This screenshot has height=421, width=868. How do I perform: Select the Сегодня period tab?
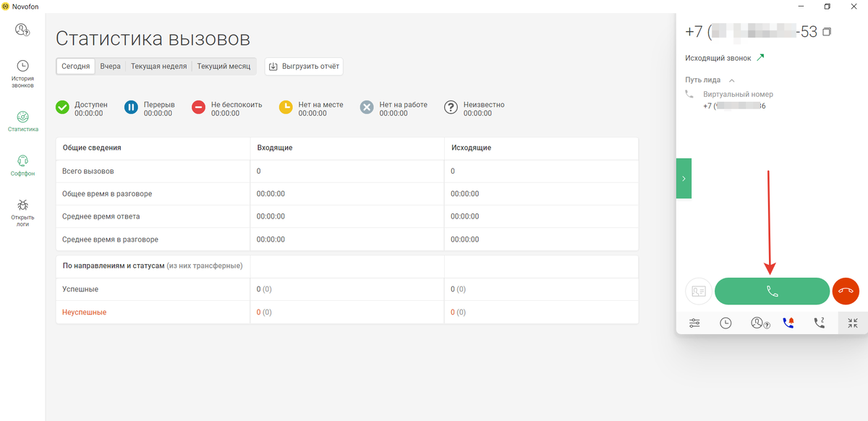pos(76,66)
